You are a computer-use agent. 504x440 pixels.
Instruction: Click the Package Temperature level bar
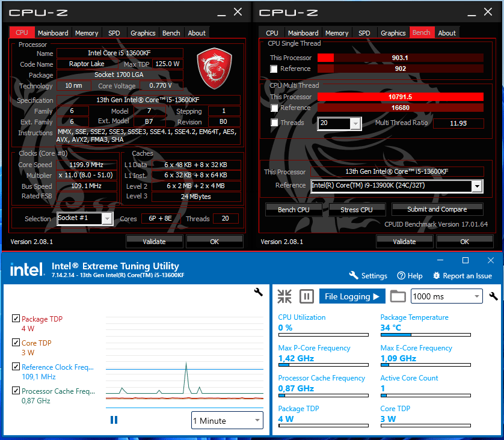click(x=426, y=335)
